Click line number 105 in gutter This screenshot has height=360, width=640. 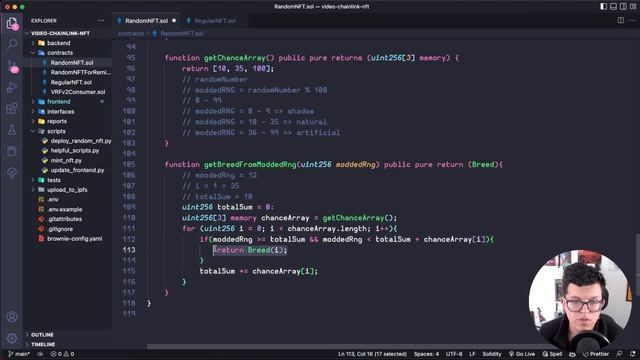click(129, 164)
